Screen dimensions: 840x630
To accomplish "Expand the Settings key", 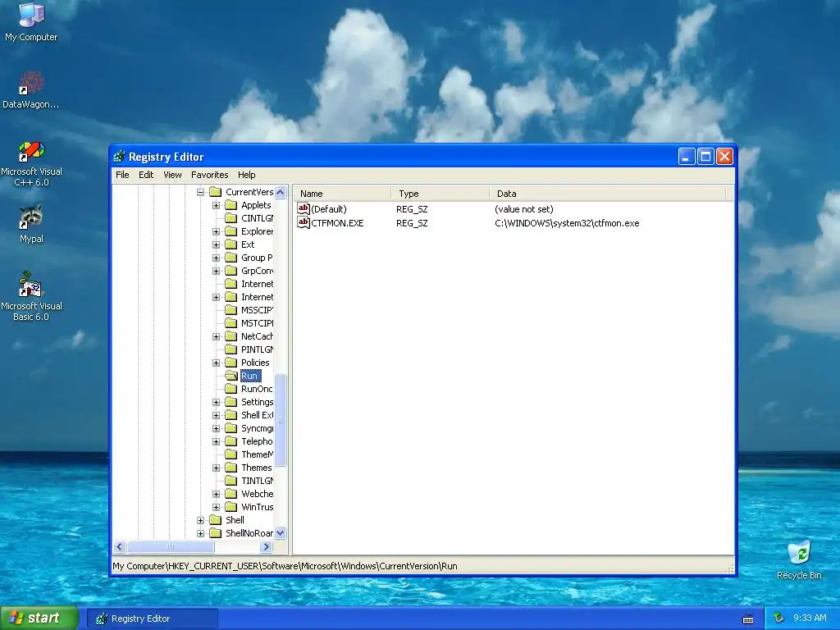I will coord(216,402).
